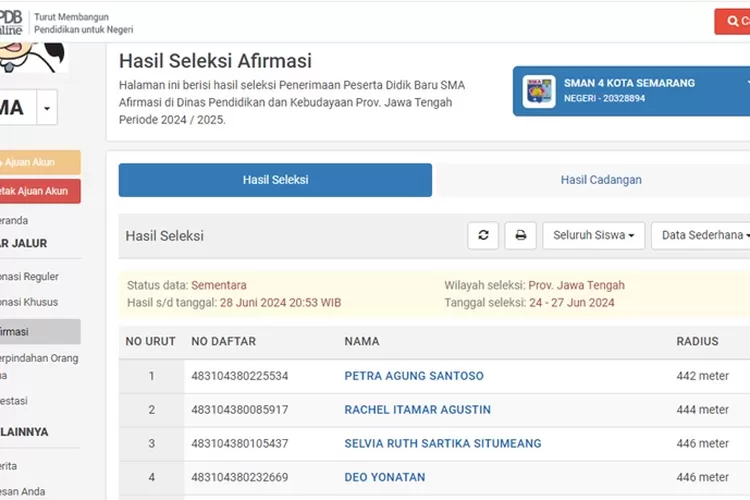
Task: Click the red search button at top right
Action: 733,22
